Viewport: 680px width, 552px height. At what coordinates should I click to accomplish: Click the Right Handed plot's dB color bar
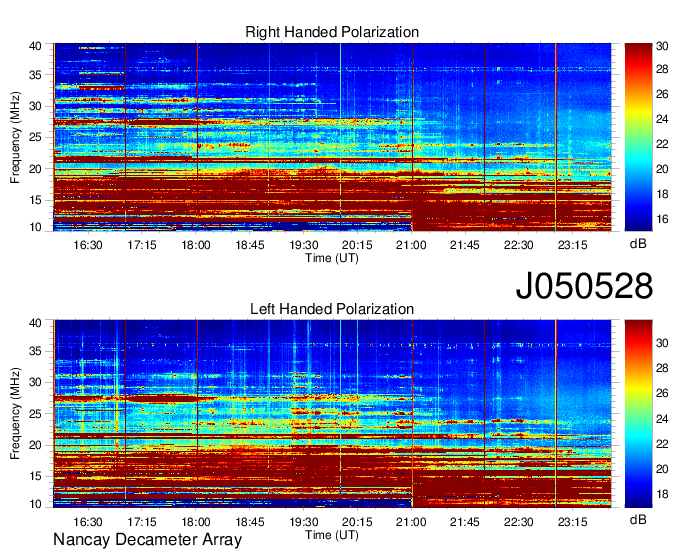click(638, 137)
